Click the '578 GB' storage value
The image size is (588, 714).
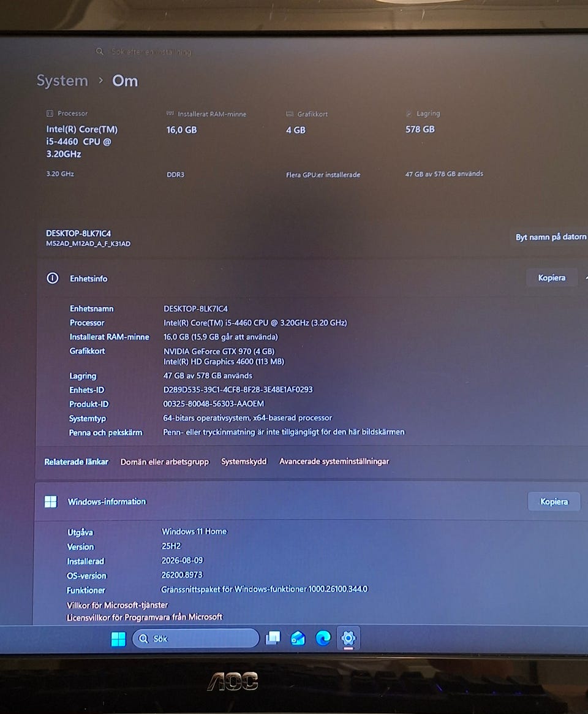point(420,129)
